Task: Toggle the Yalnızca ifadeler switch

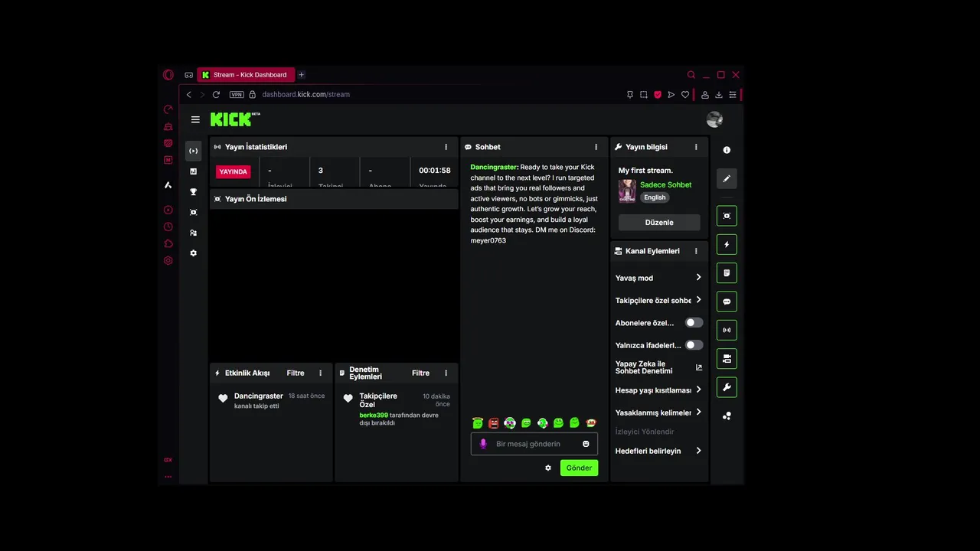Action: 694,345
